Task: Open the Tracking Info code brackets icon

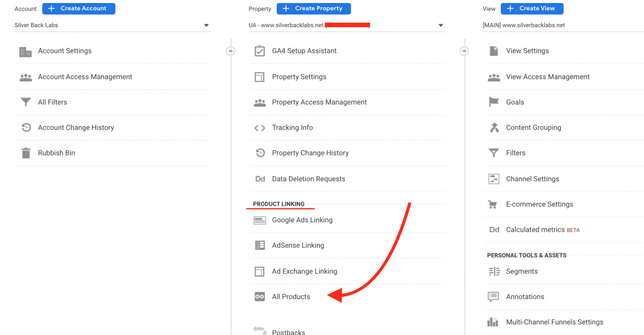Action: point(260,128)
